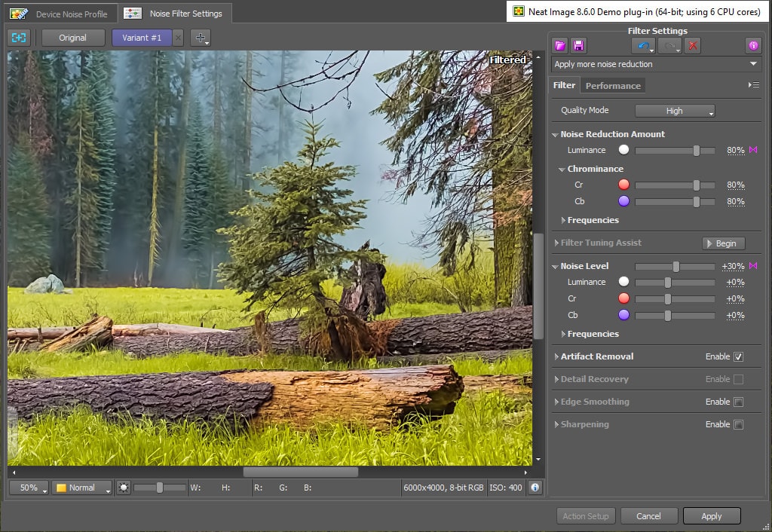Click the Apply button
The height and width of the screenshot is (532, 772).
click(711, 516)
